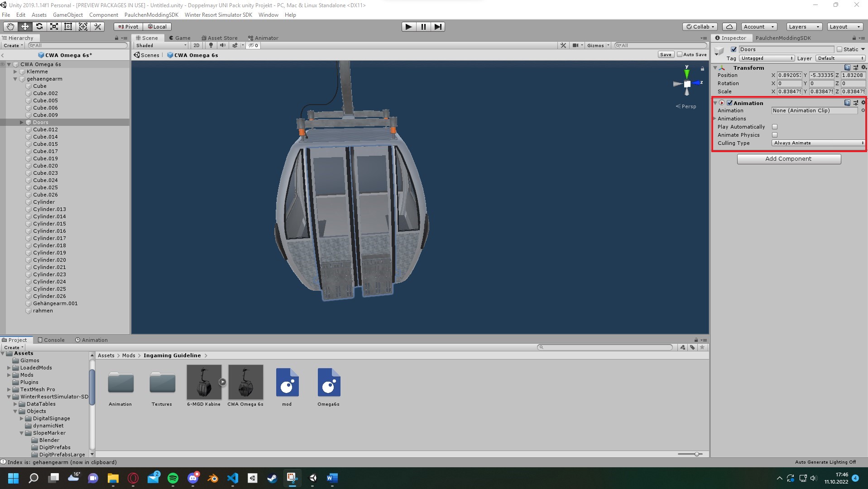The width and height of the screenshot is (868, 489).
Task: Enable the Animate Physics checkbox
Action: coord(775,135)
